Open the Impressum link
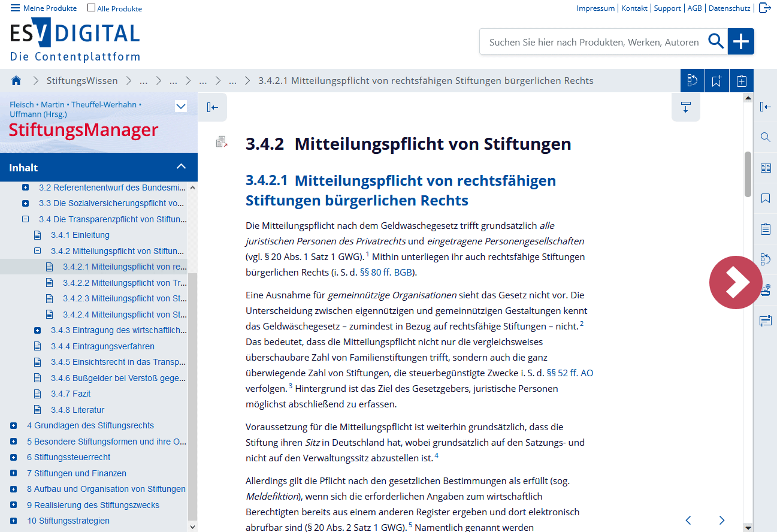The image size is (777, 532). (595, 8)
